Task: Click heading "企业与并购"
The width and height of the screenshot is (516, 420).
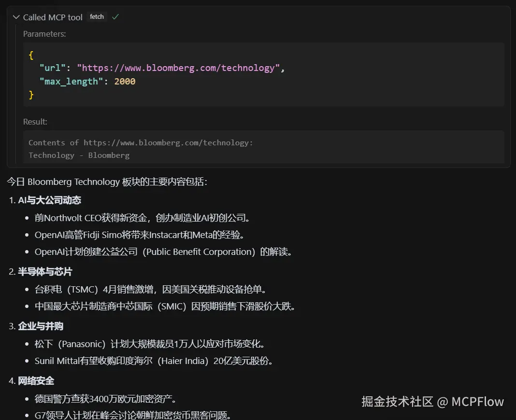Action: (41, 326)
